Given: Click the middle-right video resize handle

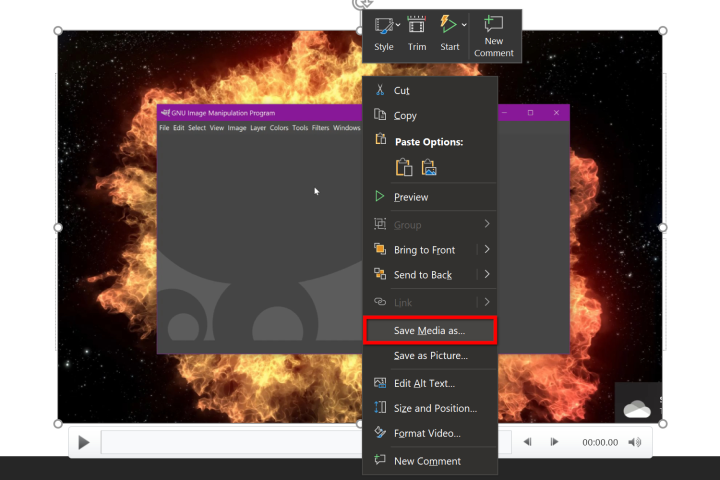Looking at the screenshot, I should point(662,227).
